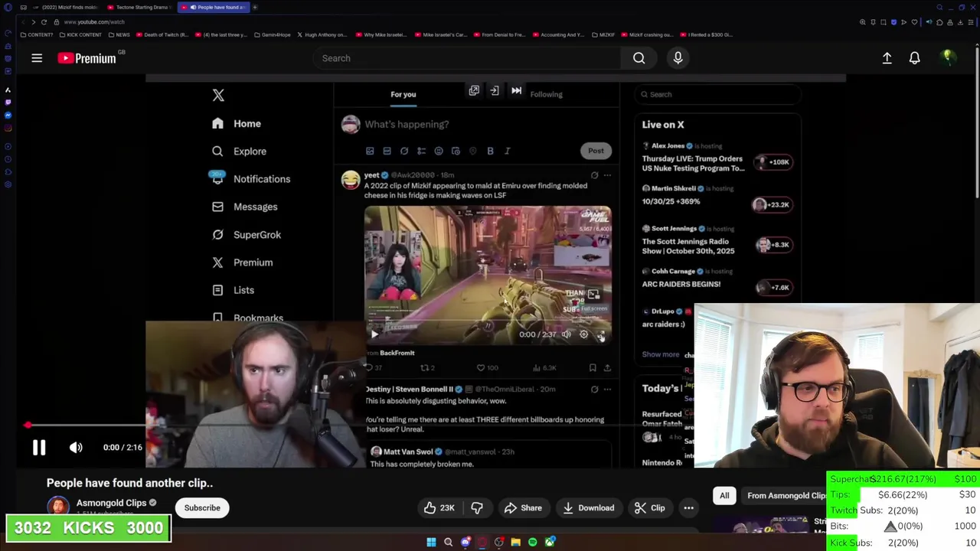Subscribe to Asmongold Clips channel
The height and width of the screenshot is (551, 980).
[x=202, y=508]
